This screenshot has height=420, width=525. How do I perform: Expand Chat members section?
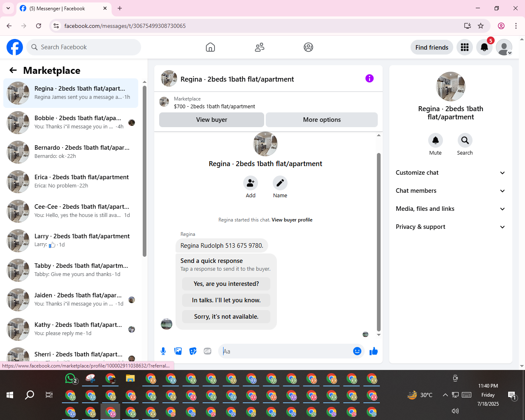(450, 191)
